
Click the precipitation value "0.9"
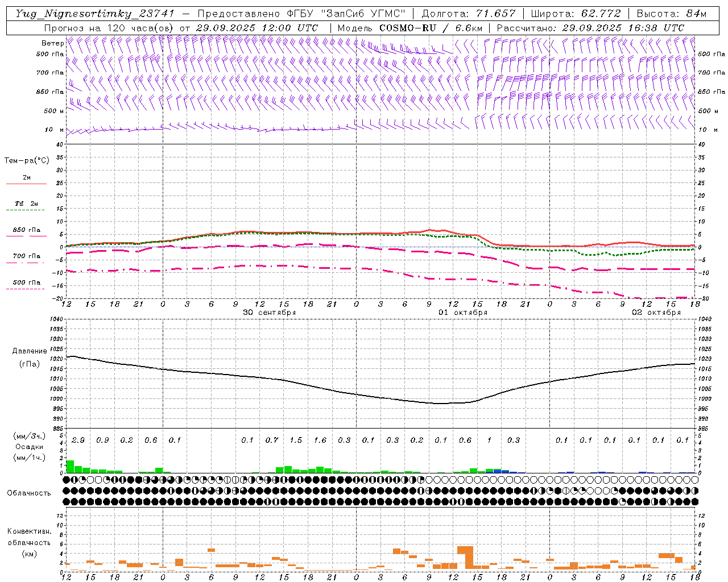click(x=102, y=440)
